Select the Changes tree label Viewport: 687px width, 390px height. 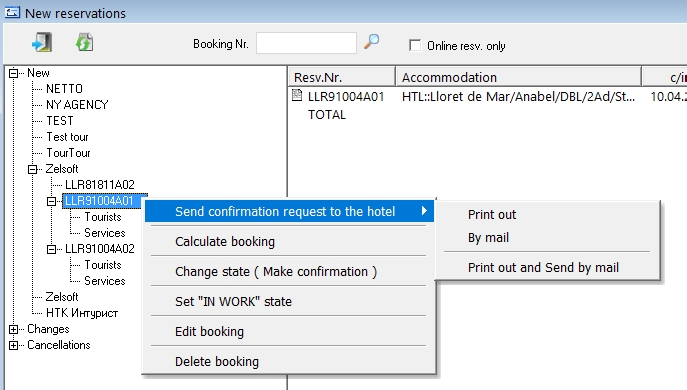click(x=48, y=329)
